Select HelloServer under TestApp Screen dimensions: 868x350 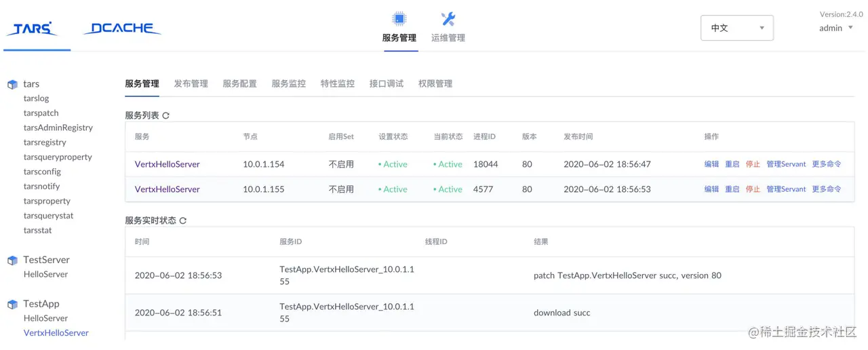[46, 318]
